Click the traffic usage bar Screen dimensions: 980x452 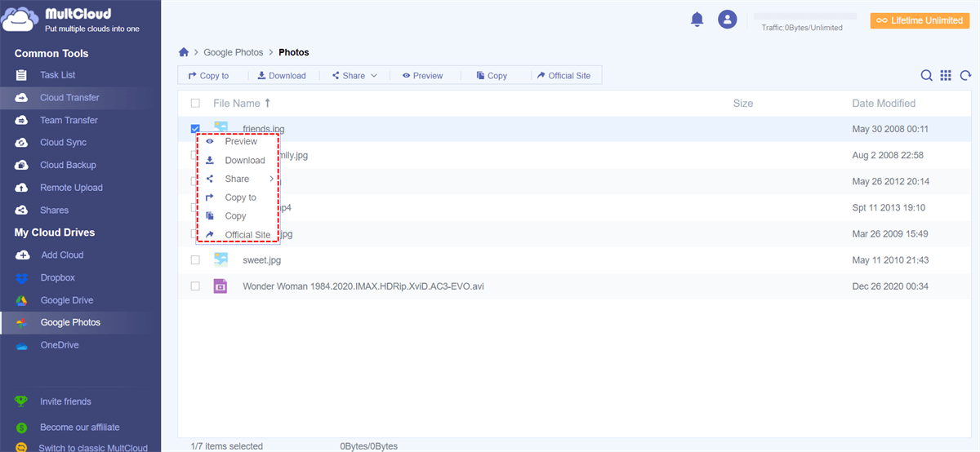[x=805, y=16]
